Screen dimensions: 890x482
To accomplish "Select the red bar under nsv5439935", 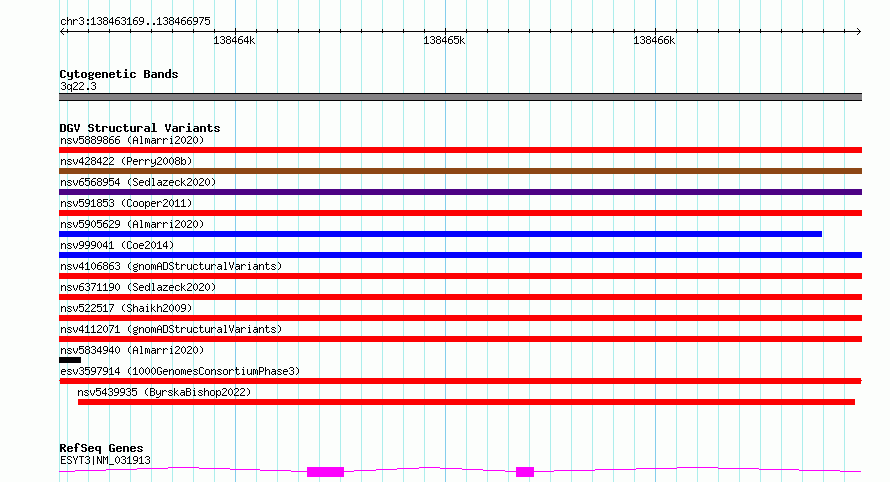I will point(466,402).
